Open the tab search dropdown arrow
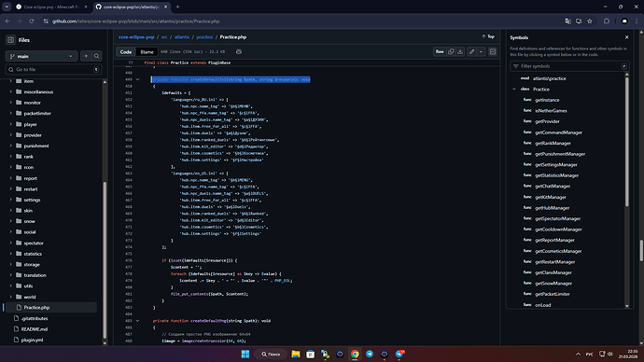The image size is (644, 362). 7,7
